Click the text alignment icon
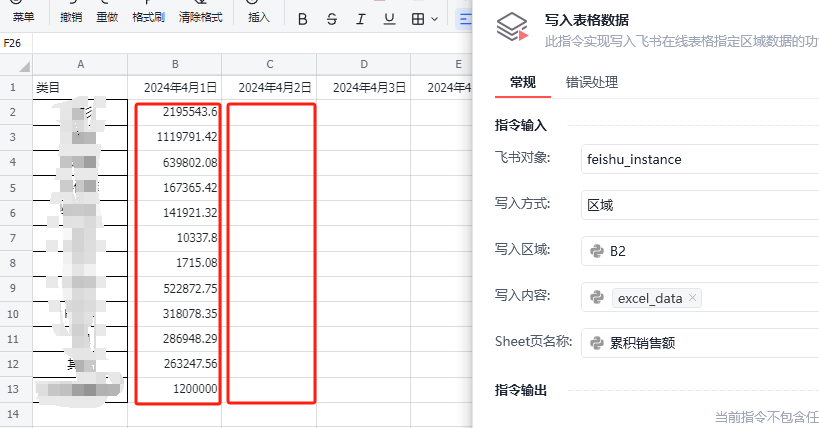819x428 pixels. click(x=465, y=19)
